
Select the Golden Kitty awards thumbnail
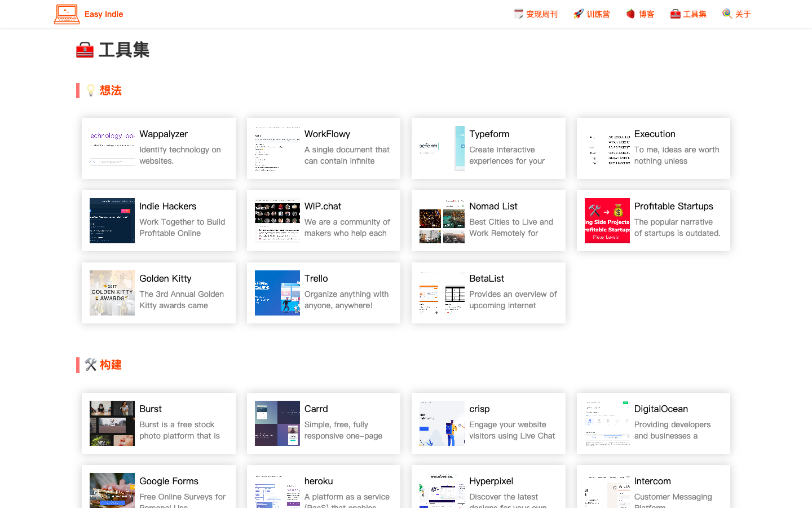click(x=112, y=293)
